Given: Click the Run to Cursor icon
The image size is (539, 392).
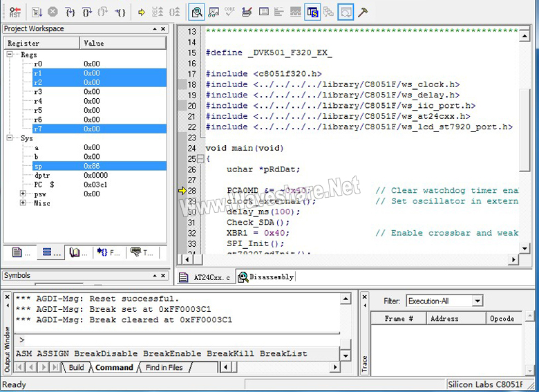Looking at the screenshot, I should [120, 12].
